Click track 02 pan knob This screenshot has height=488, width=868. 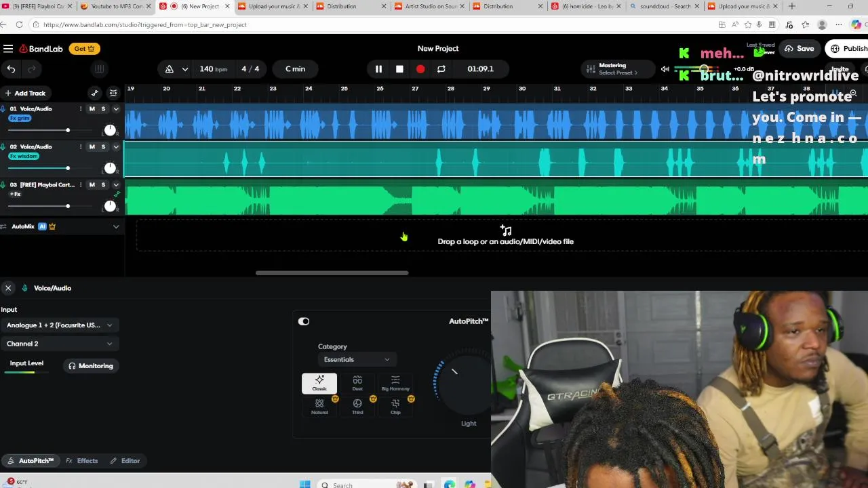click(x=110, y=168)
